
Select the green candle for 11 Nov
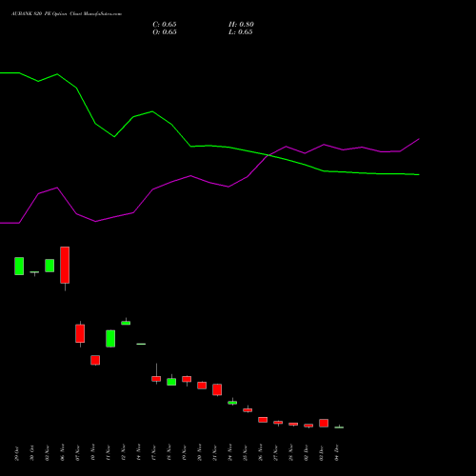pyautogui.click(x=110, y=339)
